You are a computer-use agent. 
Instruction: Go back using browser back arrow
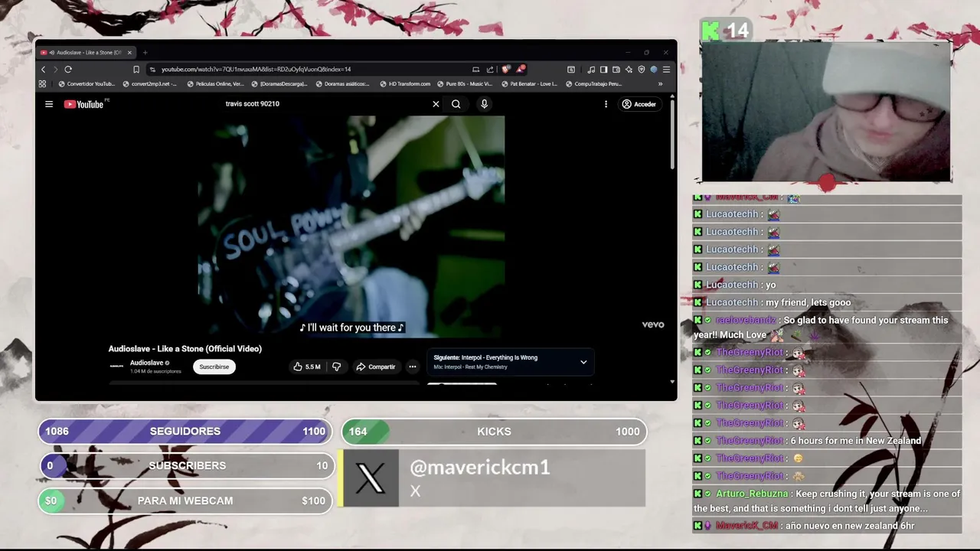[43, 69]
